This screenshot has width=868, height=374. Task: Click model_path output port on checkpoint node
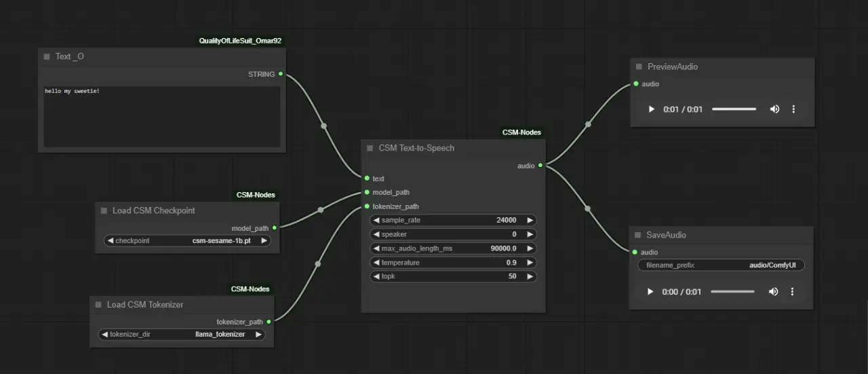click(274, 228)
